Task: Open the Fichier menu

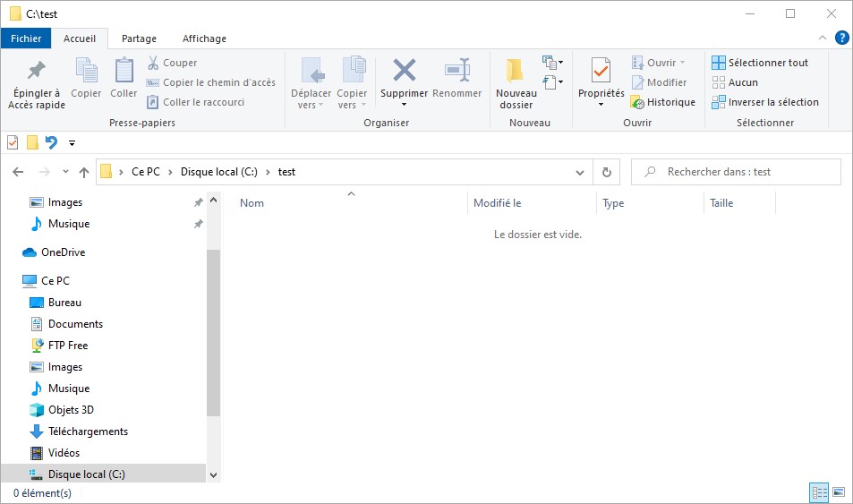Action: point(26,38)
